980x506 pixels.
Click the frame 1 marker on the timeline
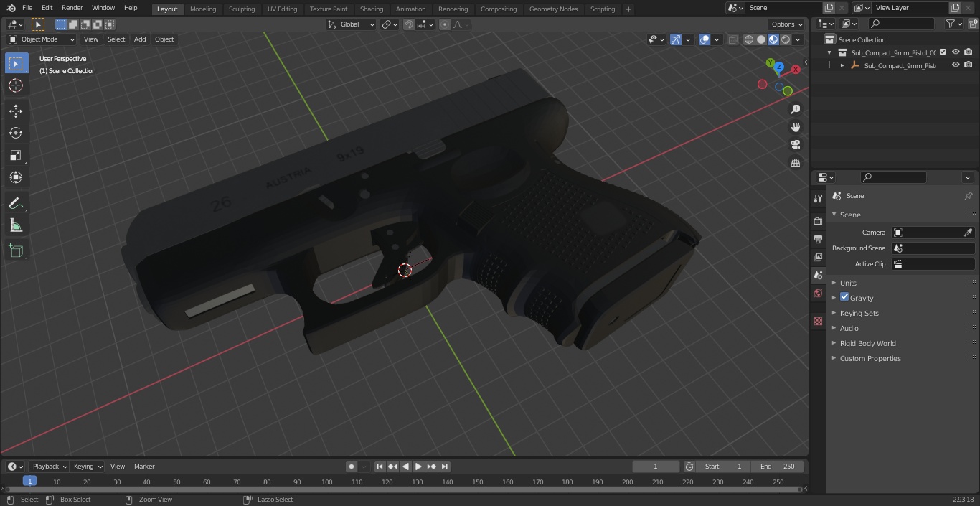point(29,482)
